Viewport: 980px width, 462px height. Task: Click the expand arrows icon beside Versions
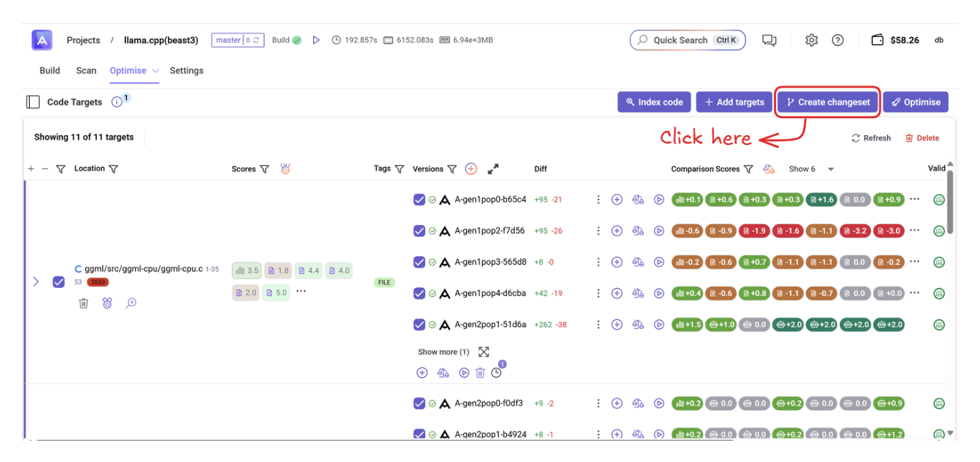(494, 169)
